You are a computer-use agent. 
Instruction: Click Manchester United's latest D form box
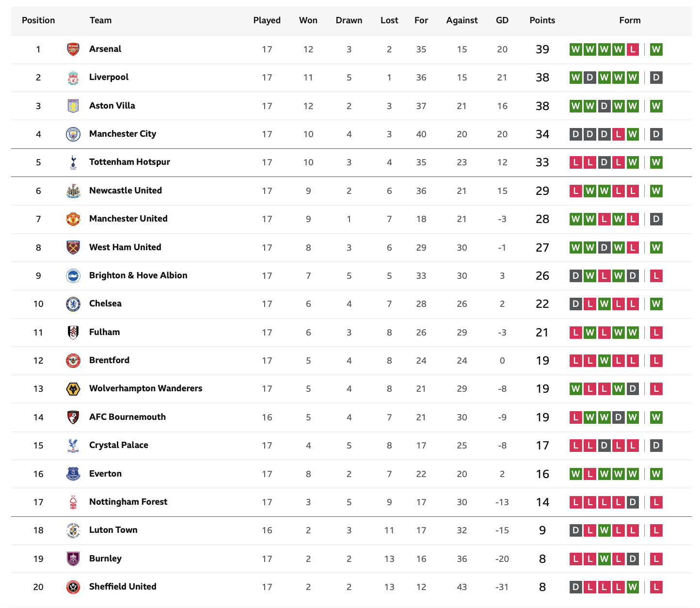[656, 219]
